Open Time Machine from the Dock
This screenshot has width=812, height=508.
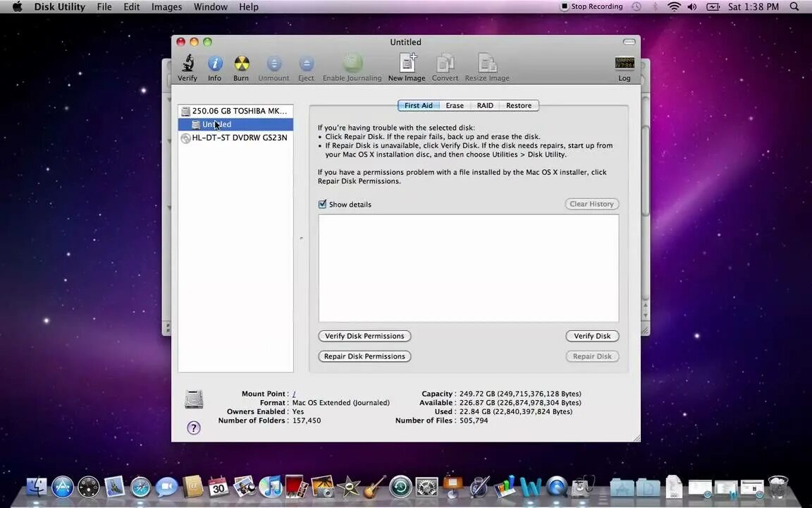click(x=401, y=488)
